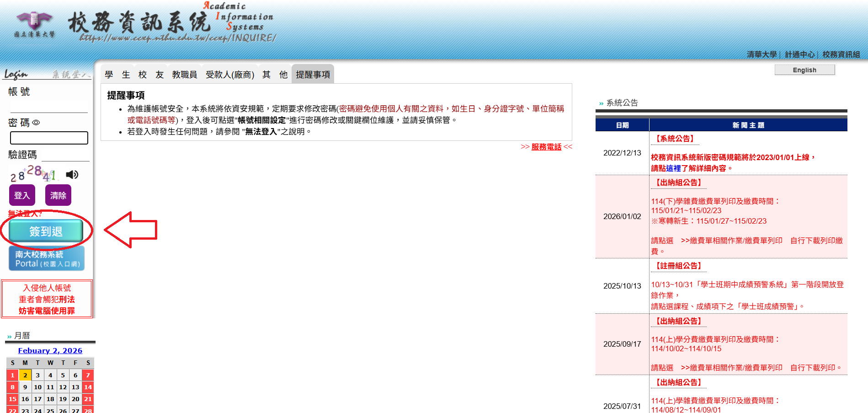Play the audio captcha speaker icon

click(x=72, y=175)
